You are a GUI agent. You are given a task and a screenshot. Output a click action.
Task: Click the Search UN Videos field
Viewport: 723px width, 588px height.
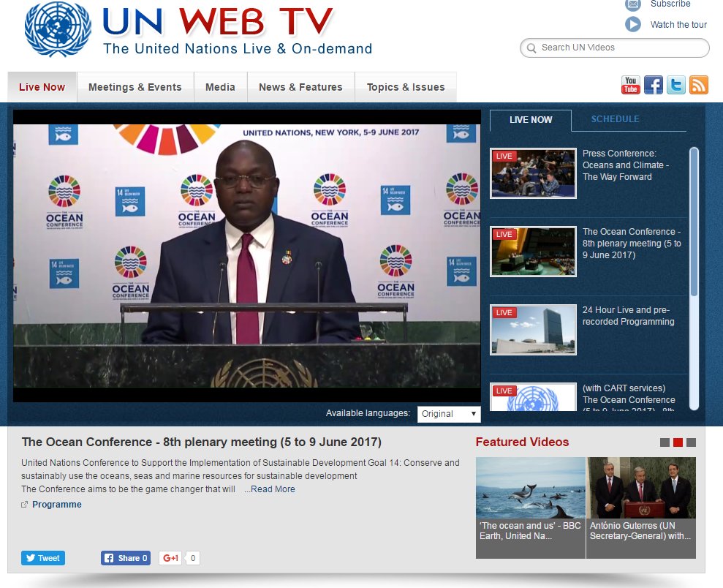coord(614,48)
